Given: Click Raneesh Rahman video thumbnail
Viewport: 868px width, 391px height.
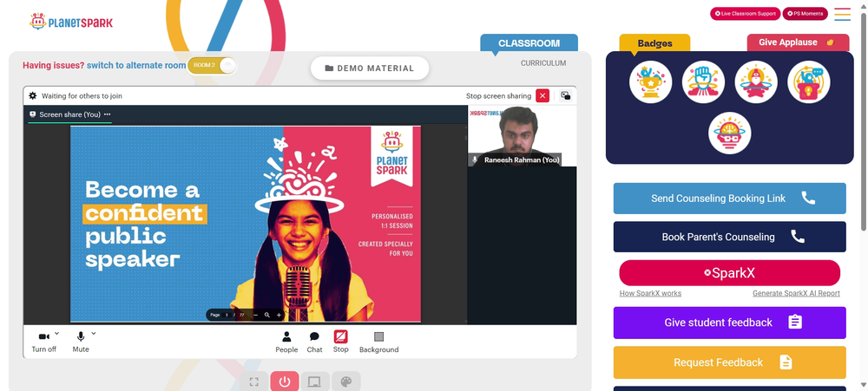Looking at the screenshot, I should (x=522, y=136).
